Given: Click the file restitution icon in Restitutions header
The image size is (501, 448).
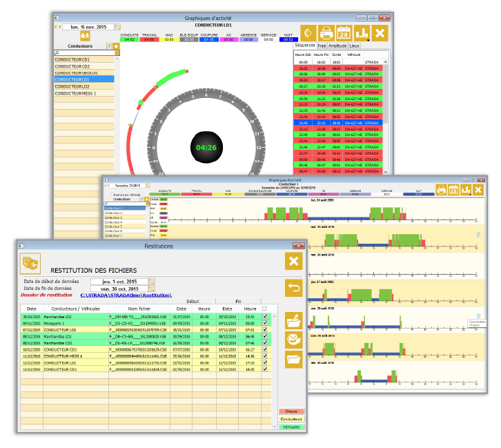Looking at the screenshot, I should click(x=30, y=264).
